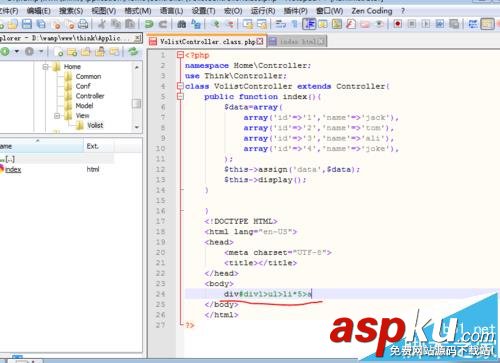Place cursor on line 24 div#div1 text

click(268, 294)
